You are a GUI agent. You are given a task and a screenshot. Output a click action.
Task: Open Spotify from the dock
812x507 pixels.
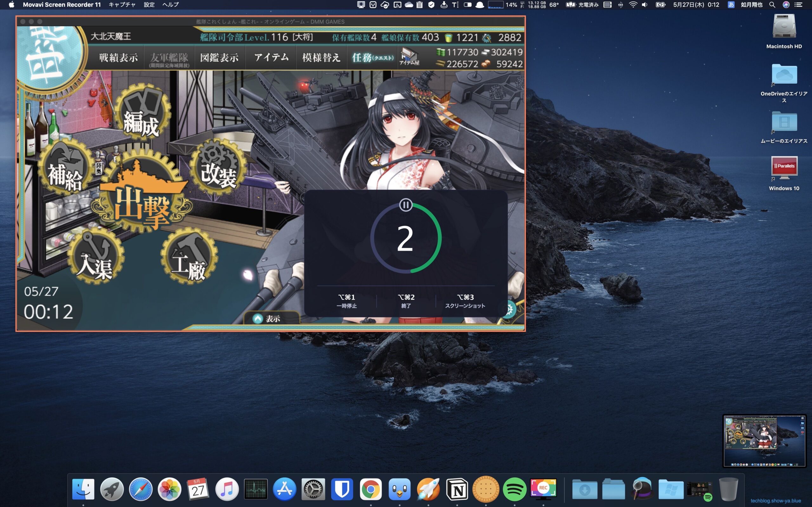(x=514, y=489)
